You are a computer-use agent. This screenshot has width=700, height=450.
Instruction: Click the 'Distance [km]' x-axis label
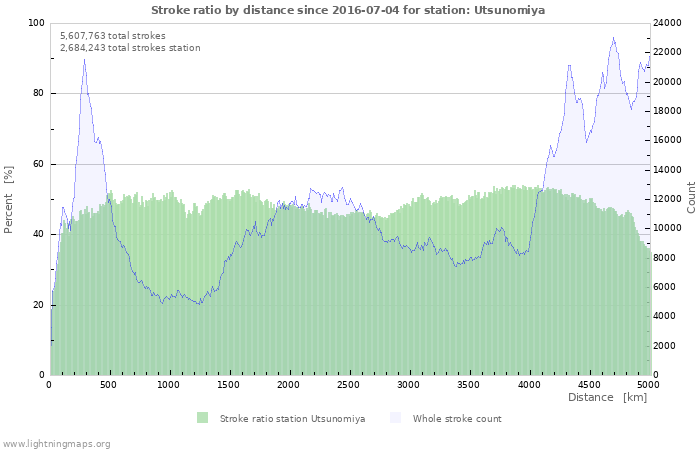(607, 397)
